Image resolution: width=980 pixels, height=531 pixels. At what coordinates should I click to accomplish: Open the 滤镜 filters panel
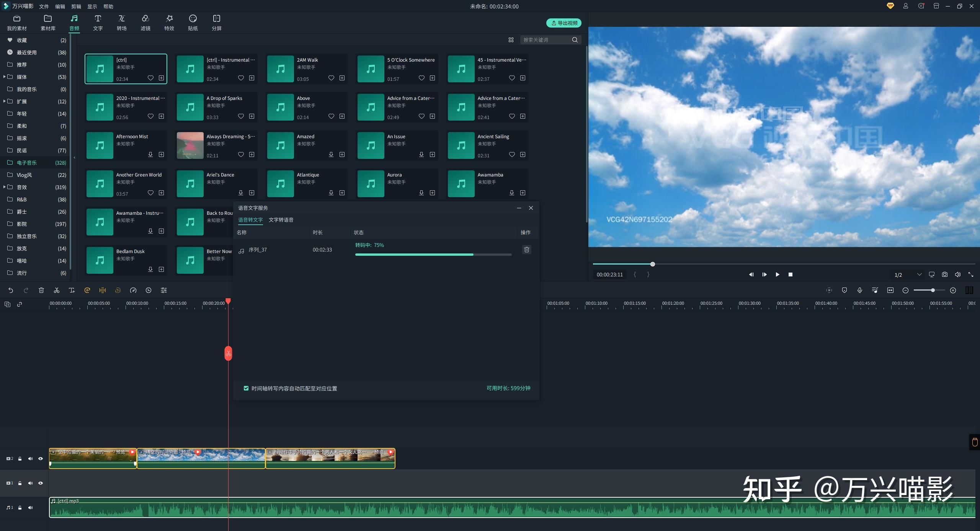[x=145, y=23]
